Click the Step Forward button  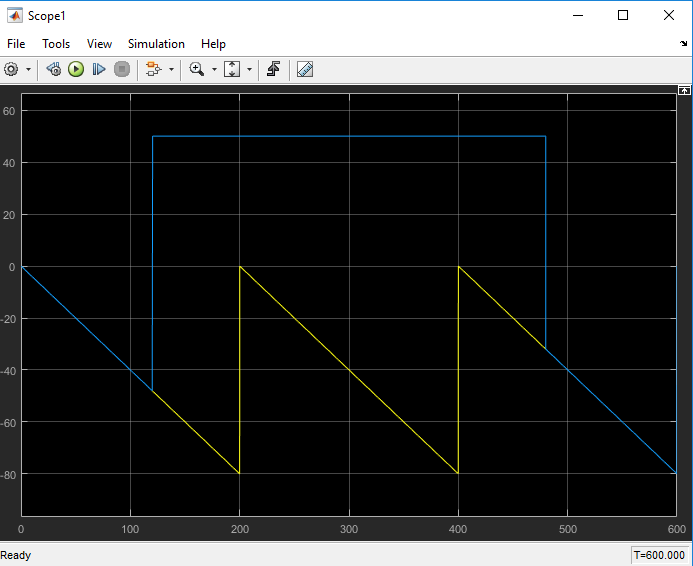pos(99,69)
